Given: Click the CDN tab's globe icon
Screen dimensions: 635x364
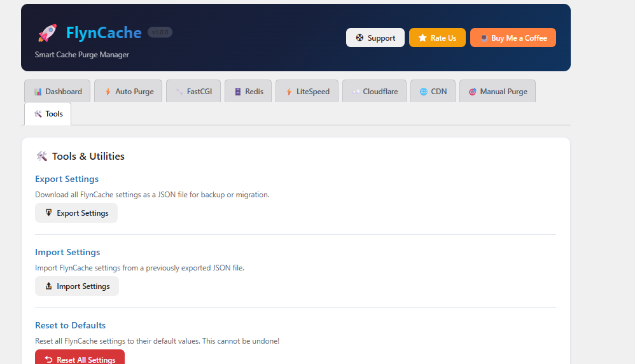Looking at the screenshot, I should click(x=423, y=92).
